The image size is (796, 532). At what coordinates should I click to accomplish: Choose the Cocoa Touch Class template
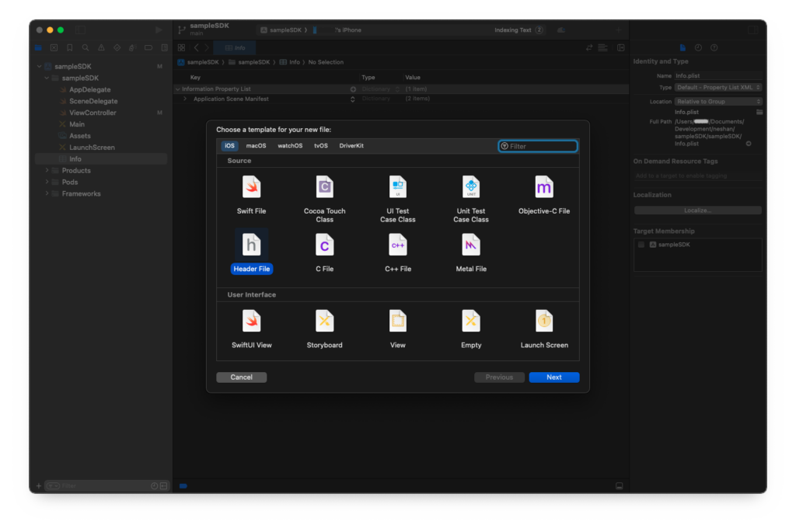click(324, 188)
